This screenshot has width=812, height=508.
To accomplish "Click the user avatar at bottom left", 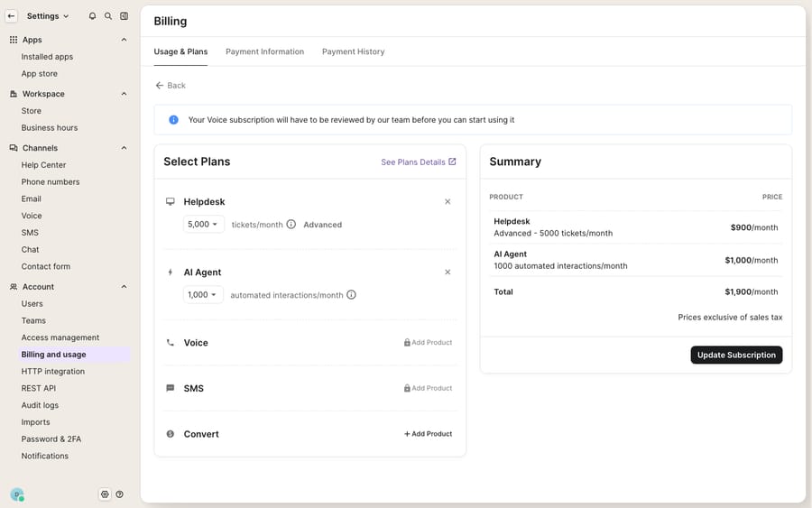I will 17,494.
